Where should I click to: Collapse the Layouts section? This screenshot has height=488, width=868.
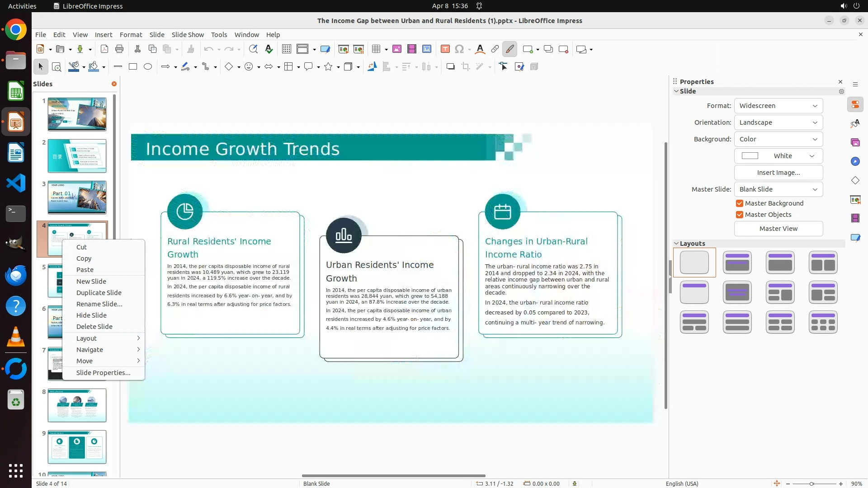click(x=676, y=244)
